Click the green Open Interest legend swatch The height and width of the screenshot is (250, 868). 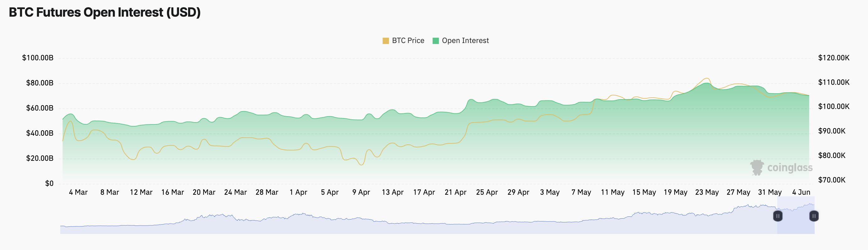click(x=435, y=41)
